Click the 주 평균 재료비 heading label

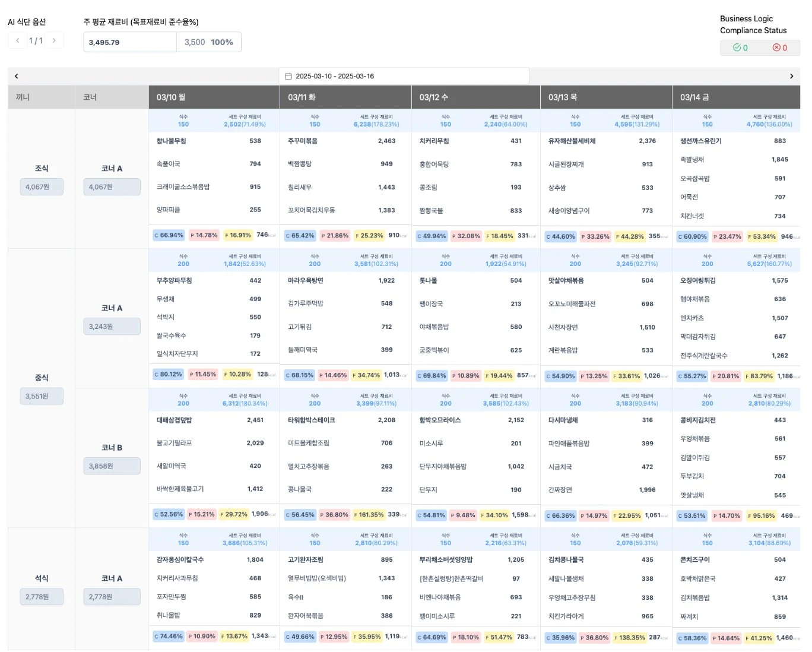click(141, 22)
